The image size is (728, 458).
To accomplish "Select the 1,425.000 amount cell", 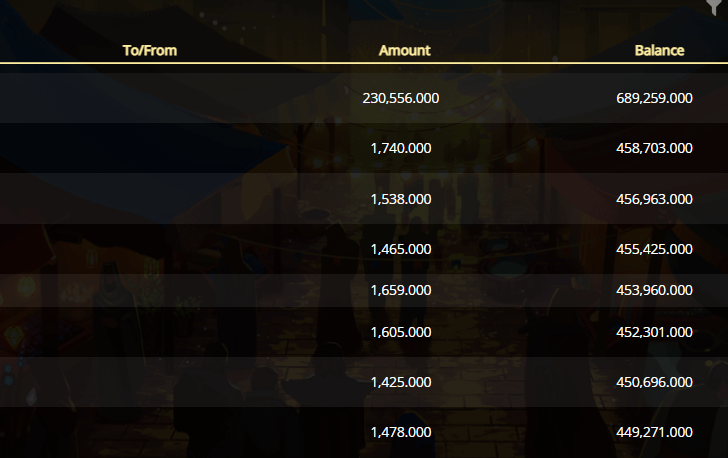I will pos(401,382).
